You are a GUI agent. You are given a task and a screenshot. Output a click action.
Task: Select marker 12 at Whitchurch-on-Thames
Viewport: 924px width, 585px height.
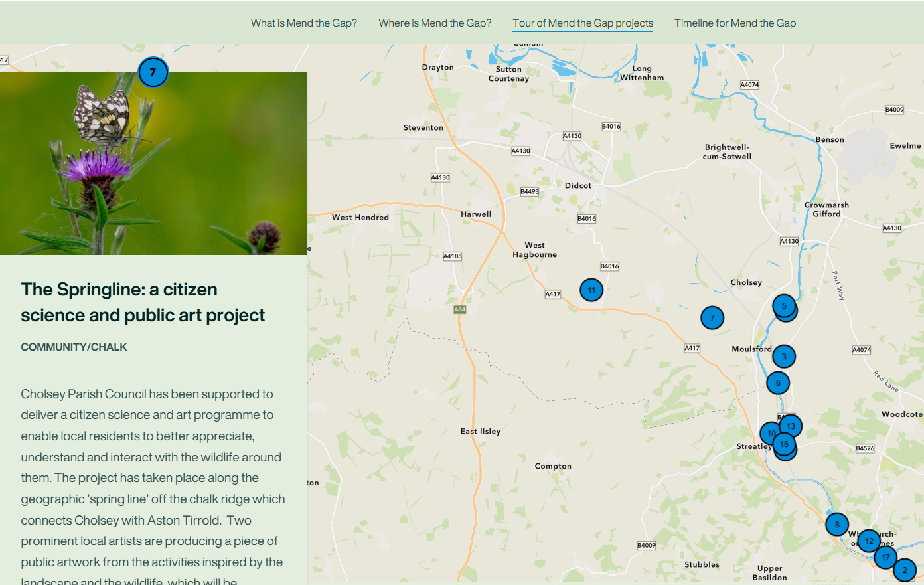(x=869, y=541)
